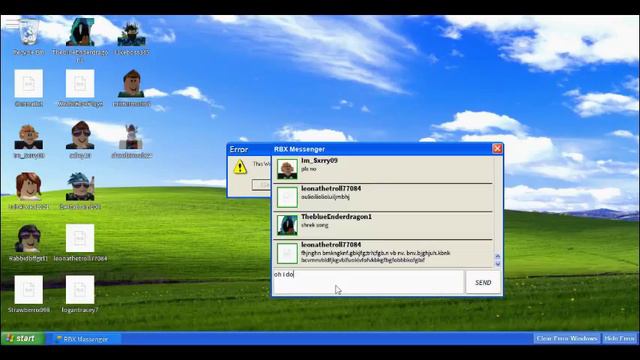This screenshot has width=640, height=360.
Task: Click Im_Sxrry09's avatar in RBX Messenger
Action: pos(287,169)
